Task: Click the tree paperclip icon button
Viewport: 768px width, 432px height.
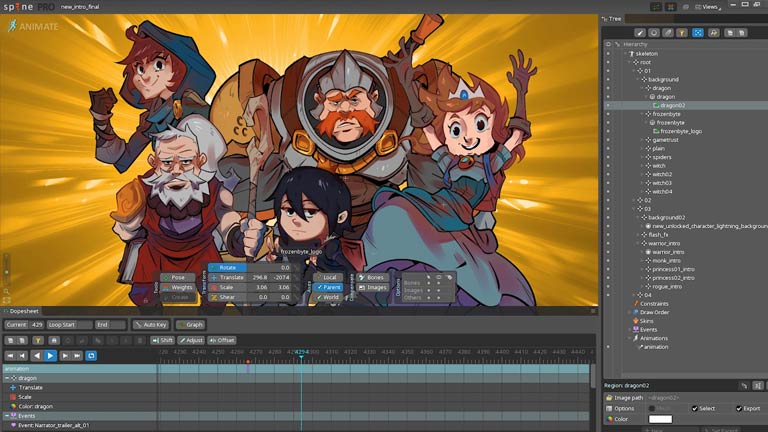Action: [668, 33]
